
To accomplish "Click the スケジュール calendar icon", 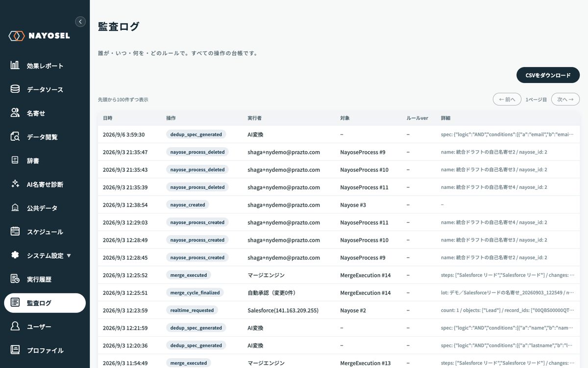I will coord(15,231).
